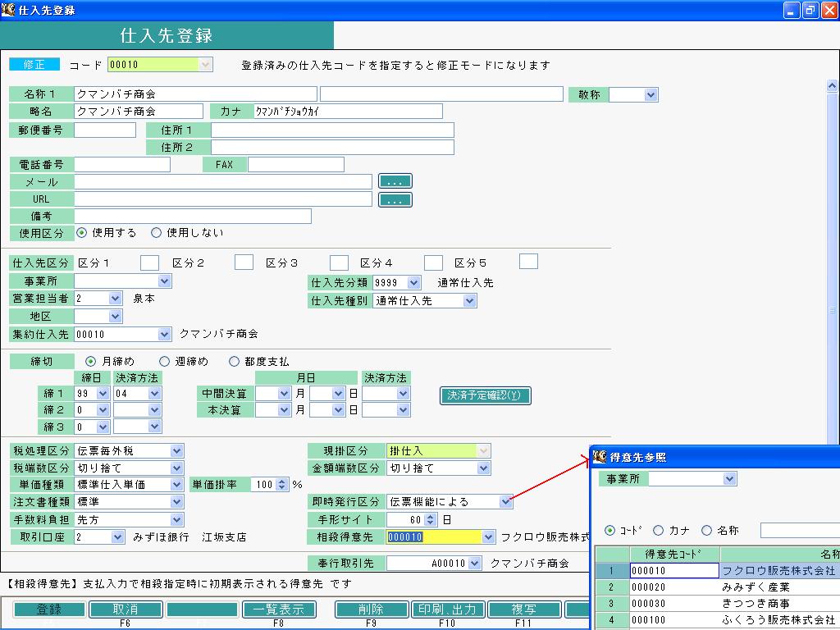This screenshot has height=630, width=840.
Task: Click the コード combo field showing 00010
Action: tap(160, 64)
